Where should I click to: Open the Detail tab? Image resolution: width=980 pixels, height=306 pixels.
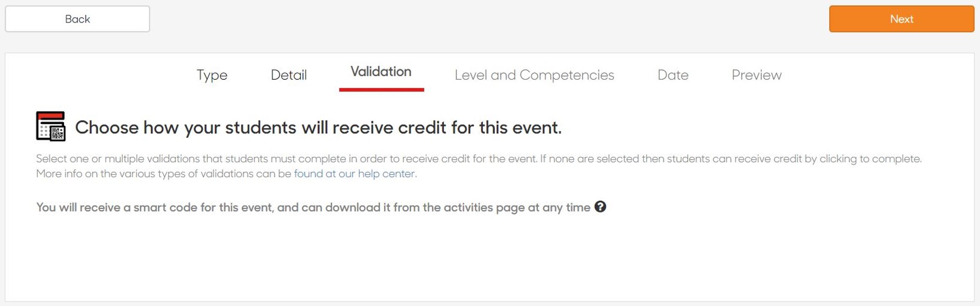(x=289, y=75)
